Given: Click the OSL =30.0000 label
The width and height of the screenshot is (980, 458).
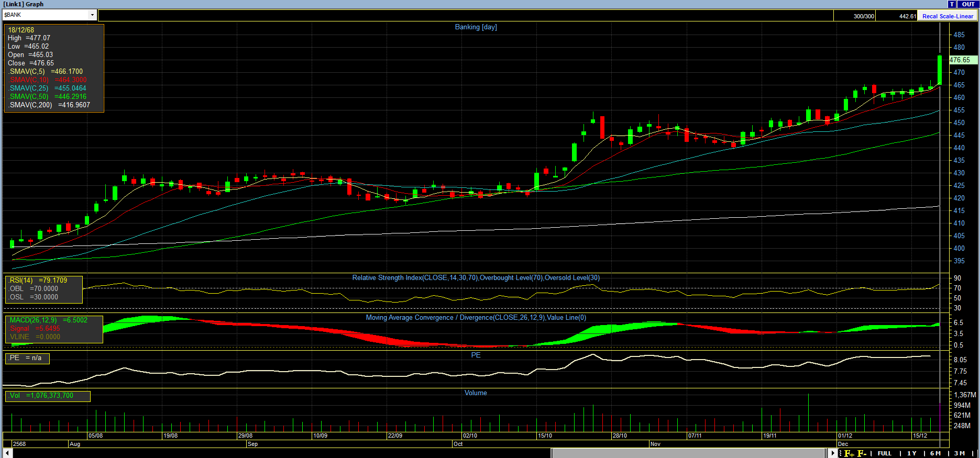Looking at the screenshot, I should (34, 297).
